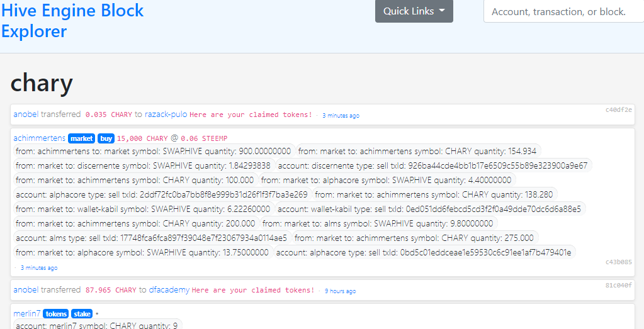Select the text '87.965 CHARY'

point(111,290)
